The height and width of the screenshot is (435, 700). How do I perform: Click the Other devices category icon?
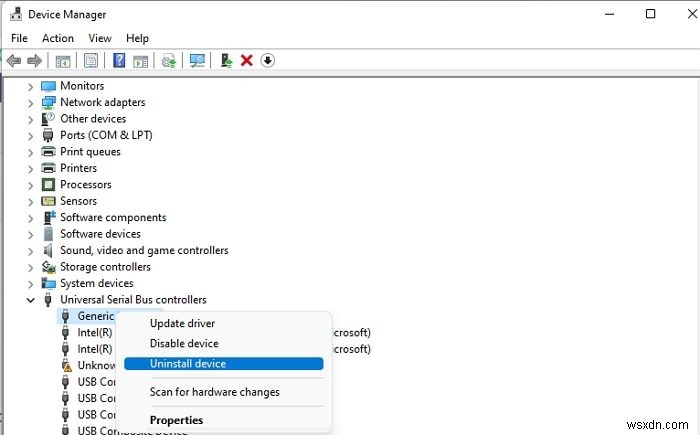48,119
